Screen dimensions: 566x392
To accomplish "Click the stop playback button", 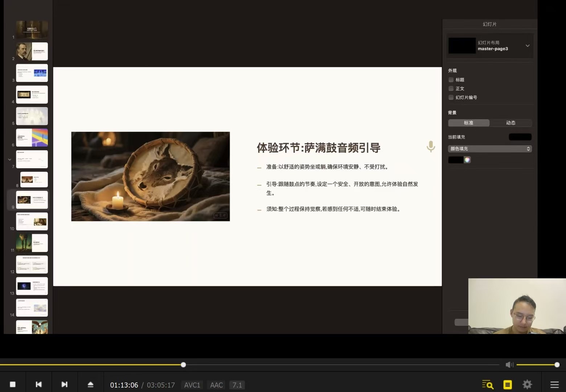I will (x=13, y=384).
